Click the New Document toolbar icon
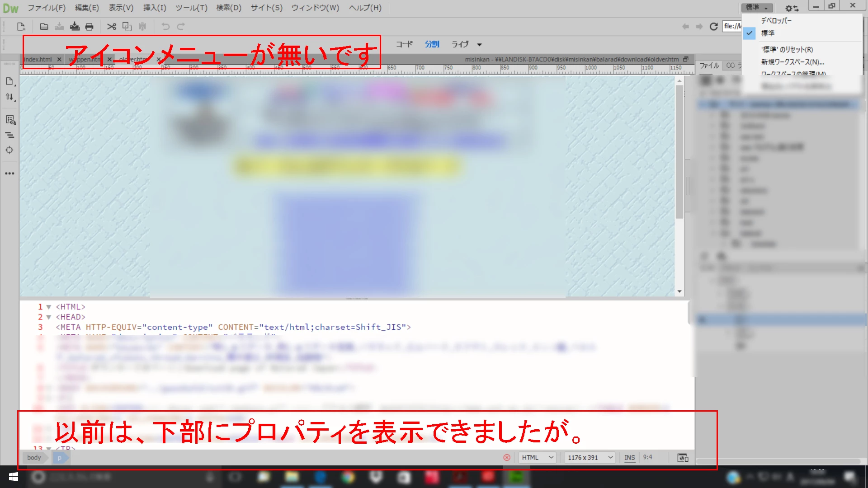 (21, 27)
